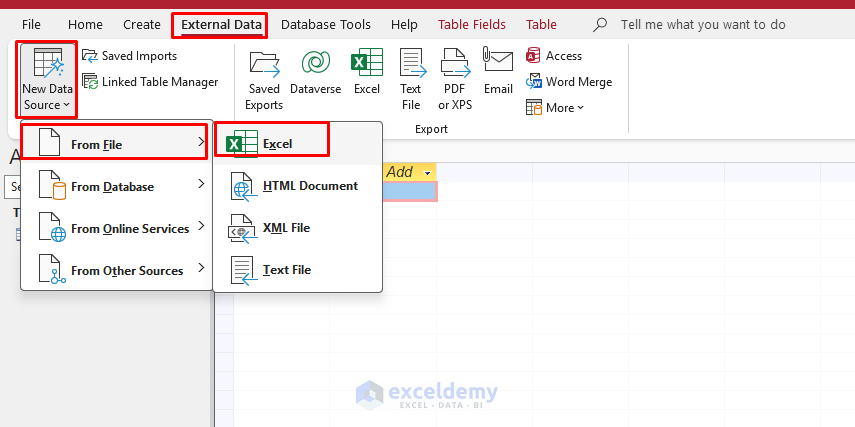
Task: Choose Text File in the import submenu
Action: (298, 270)
